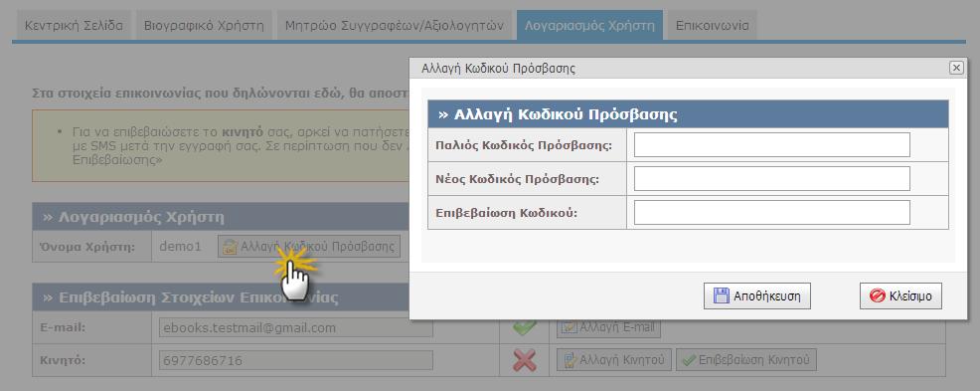Open Μητρώο Συγγραφέων/Αξιολογητών tab
Image resolution: width=980 pixels, height=391 pixels.
pos(395,26)
